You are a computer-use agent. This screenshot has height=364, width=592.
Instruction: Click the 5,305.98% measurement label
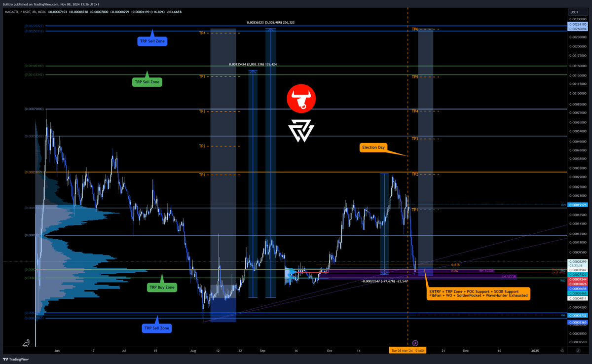coord(271,22)
